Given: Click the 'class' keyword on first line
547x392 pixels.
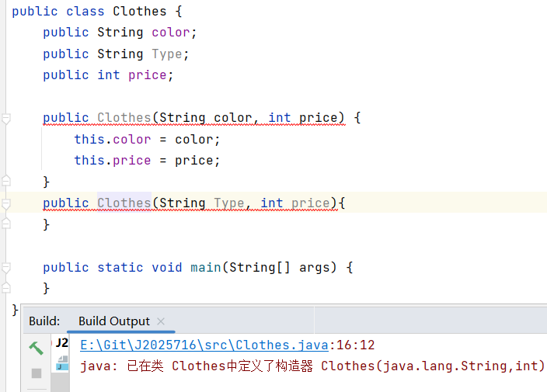Looking at the screenshot, I should click(85, 11).
